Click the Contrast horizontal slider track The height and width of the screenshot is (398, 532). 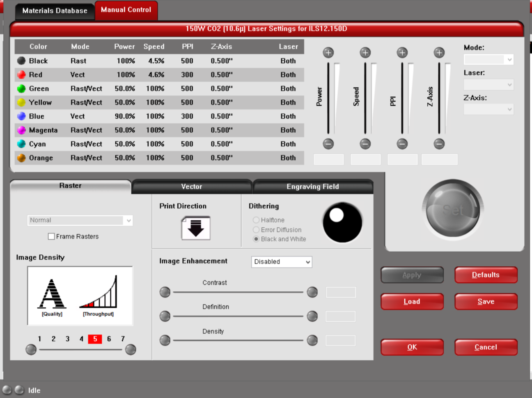[238, 292]
